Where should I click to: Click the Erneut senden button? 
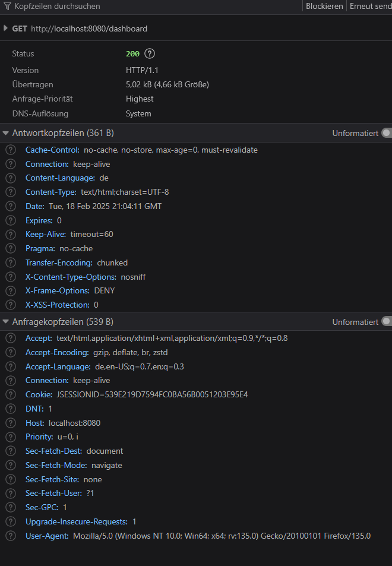click(370, 6)
